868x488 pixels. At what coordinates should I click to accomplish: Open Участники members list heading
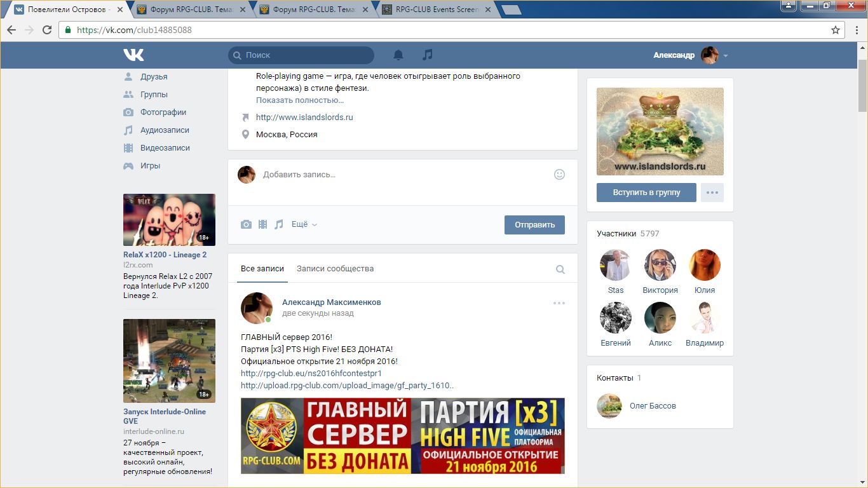coord(616,233)
